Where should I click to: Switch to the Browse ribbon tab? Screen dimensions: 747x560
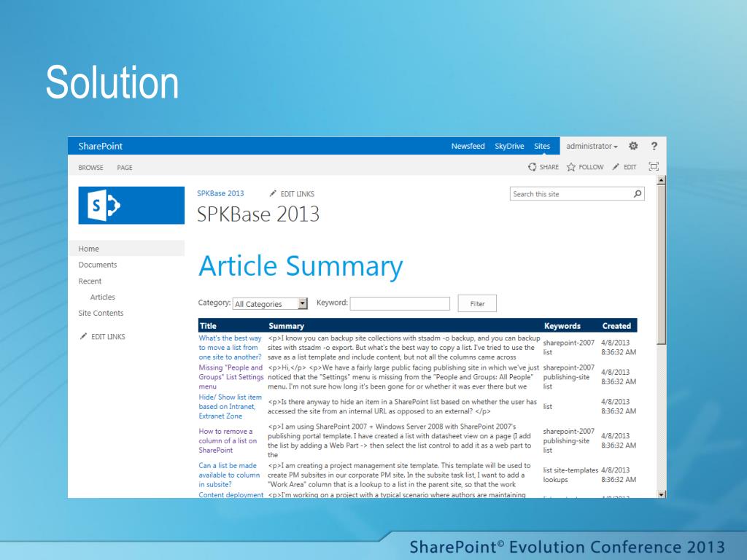pos(90,168)
